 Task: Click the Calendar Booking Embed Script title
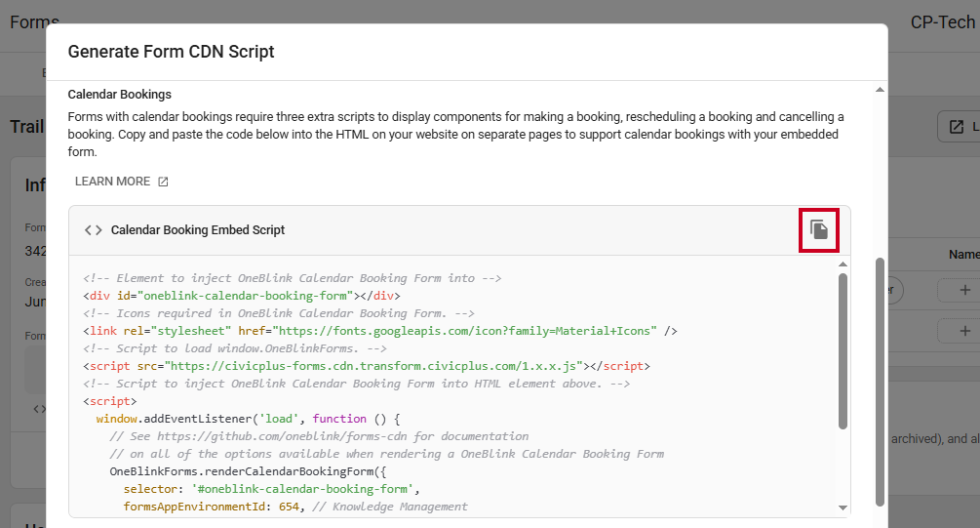198,230
